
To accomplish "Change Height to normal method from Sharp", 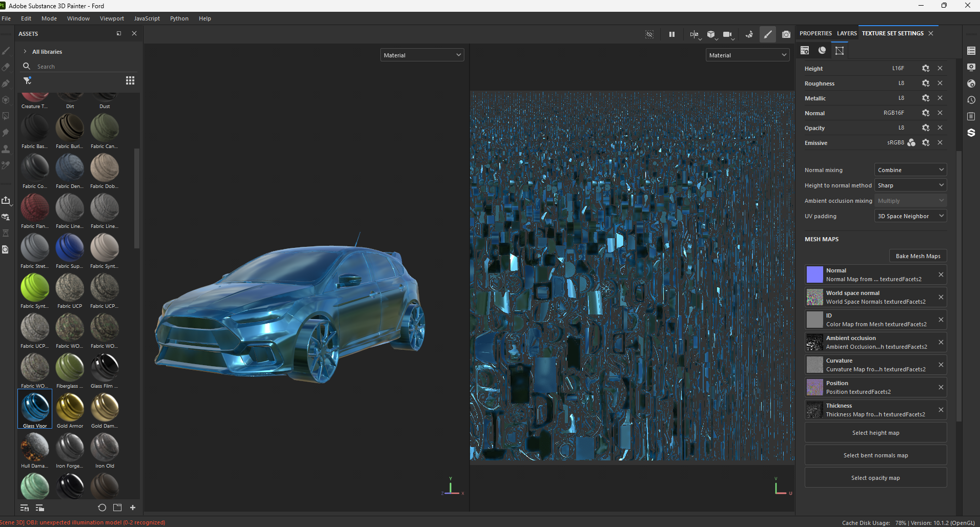I will point(910,185).
